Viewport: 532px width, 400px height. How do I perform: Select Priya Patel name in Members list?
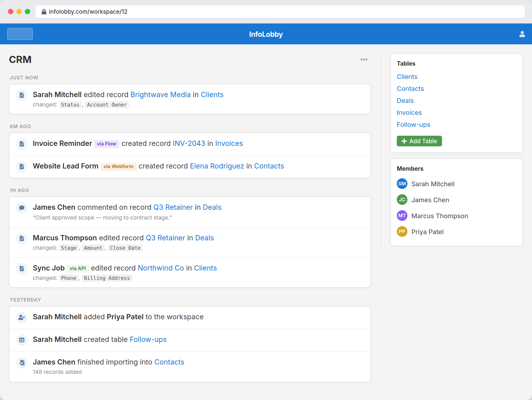tap(427, 232)
